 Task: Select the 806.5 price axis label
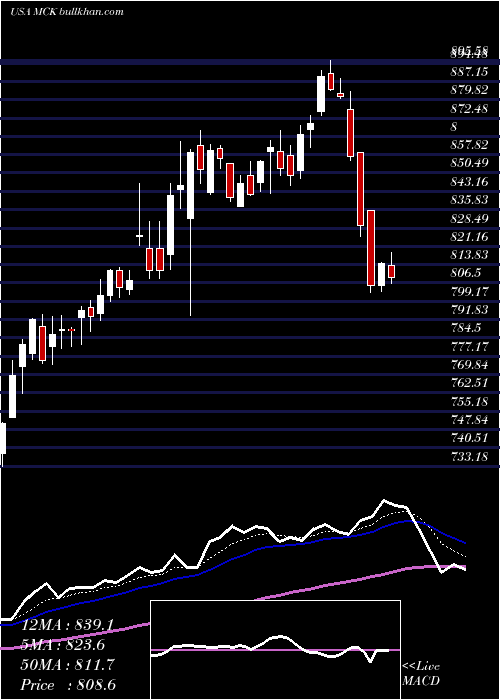point(465,273)
